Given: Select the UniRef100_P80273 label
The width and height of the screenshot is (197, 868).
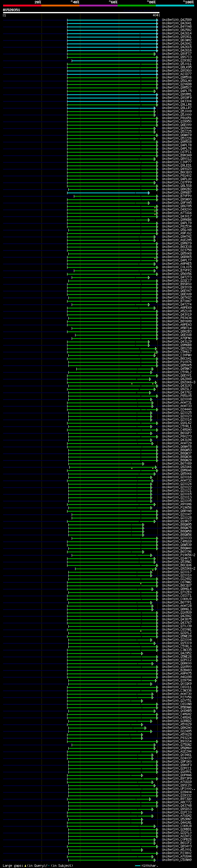Looking at the screenshot, I should (177, 436).
